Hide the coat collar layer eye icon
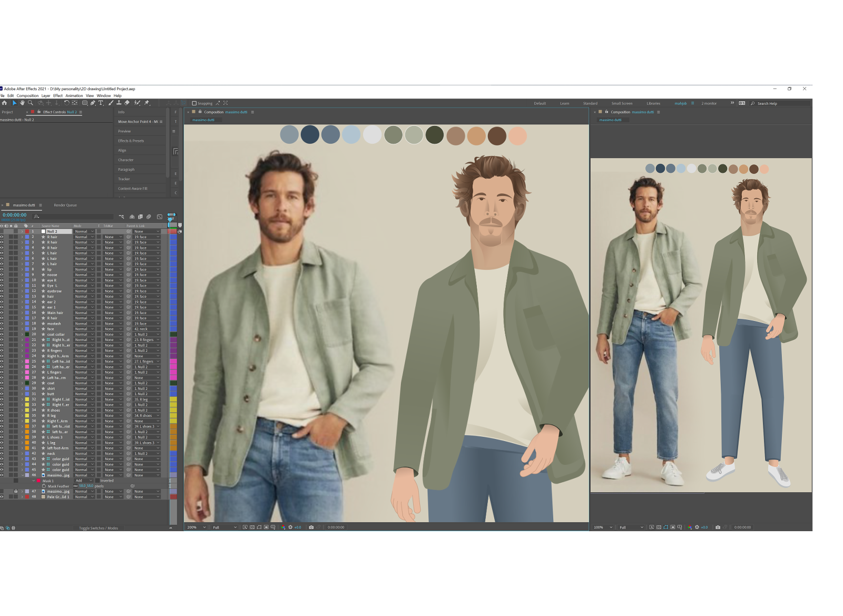Image resolution: width=843 pixels, height=616 pixels. [2, 334]
